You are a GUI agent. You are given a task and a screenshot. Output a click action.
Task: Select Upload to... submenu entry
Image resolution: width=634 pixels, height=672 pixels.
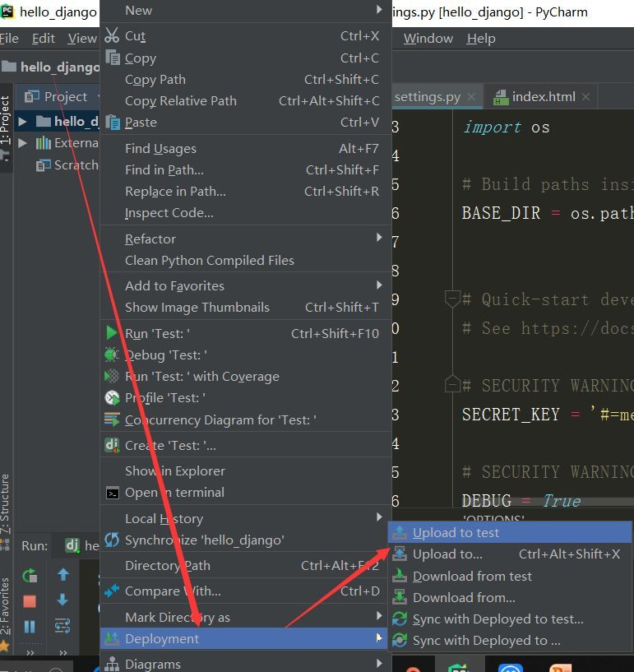point(510,554)
